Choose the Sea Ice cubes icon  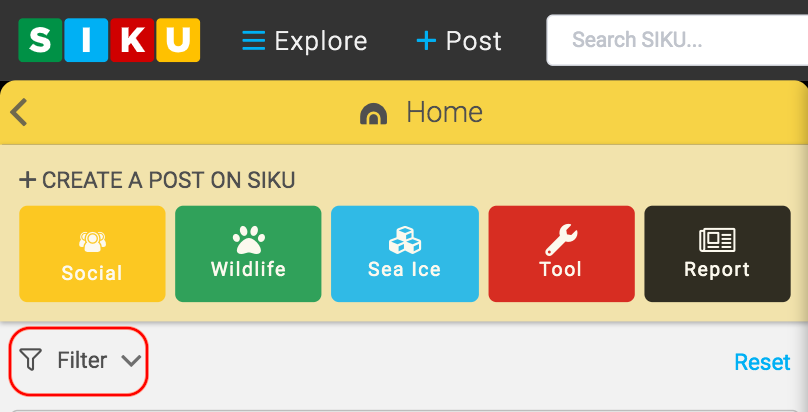tap(404, 240)
